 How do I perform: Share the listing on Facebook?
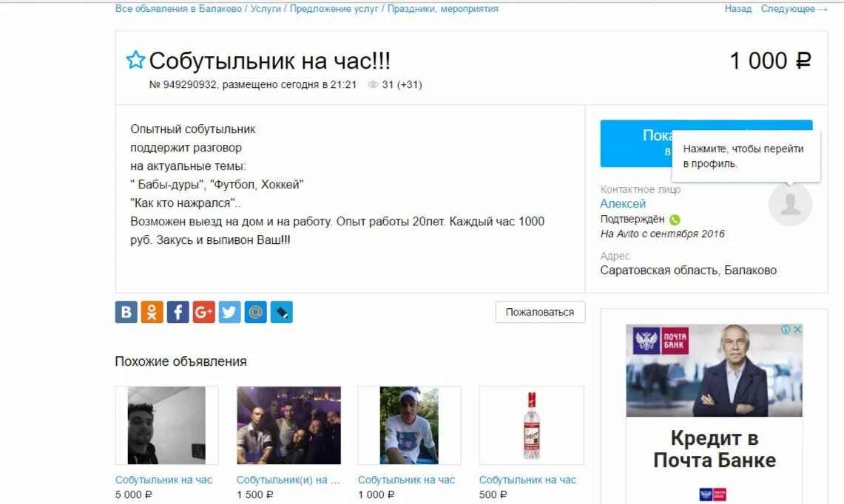tap(178, 312)
